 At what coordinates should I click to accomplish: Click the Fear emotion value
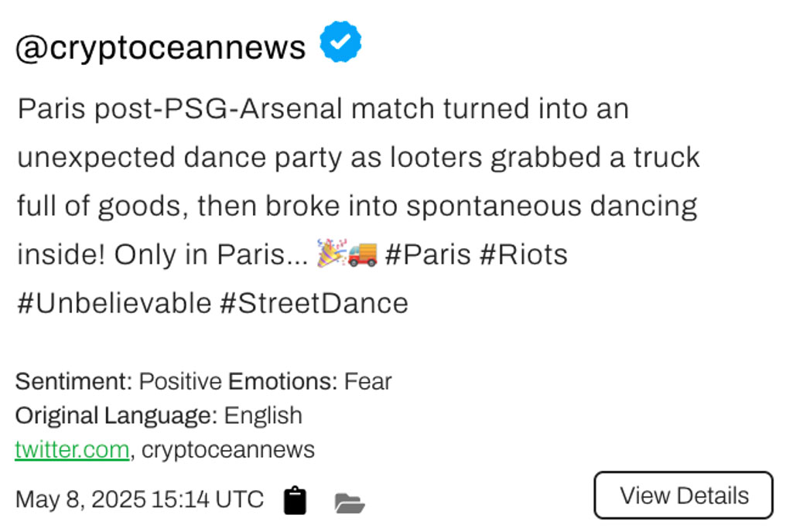click(368, 381)
